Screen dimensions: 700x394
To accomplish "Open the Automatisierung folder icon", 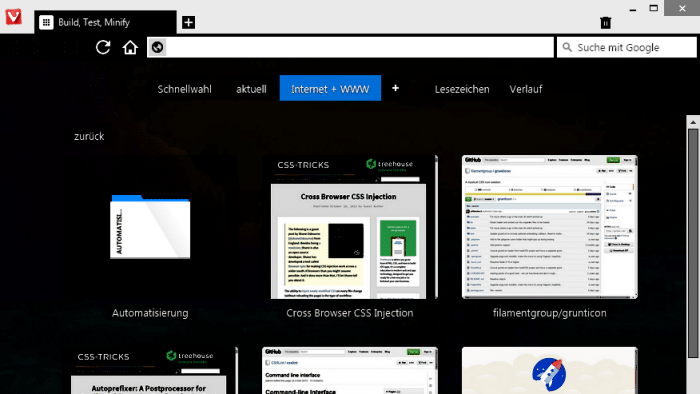I will pyautogui.click(x=150, y=227).
